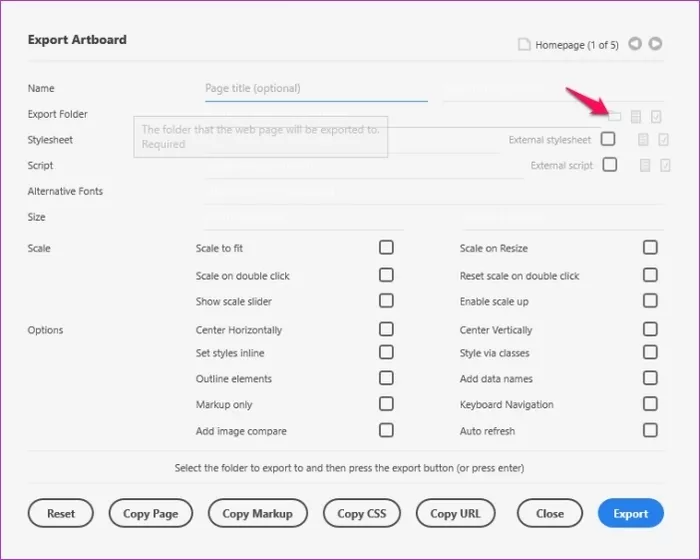700x560 pixels.
Task: Click the folder icon in Export Folder row
Action: [615, 116]
